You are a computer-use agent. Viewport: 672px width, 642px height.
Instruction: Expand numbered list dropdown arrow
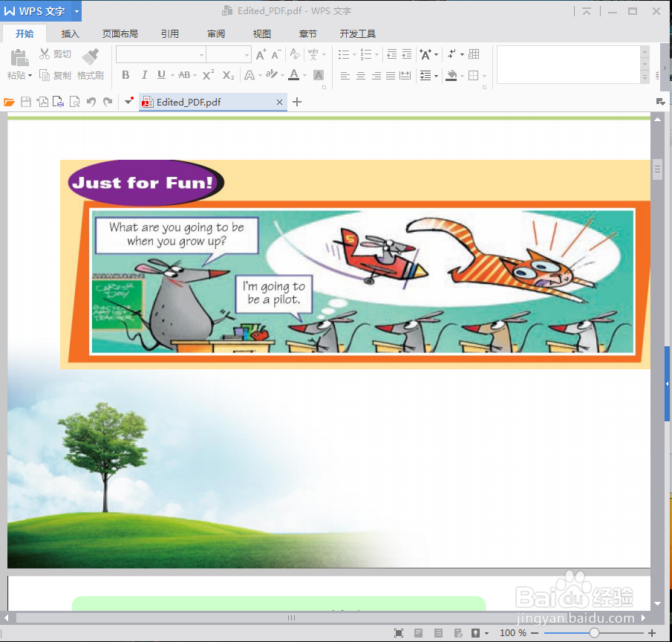376,54
